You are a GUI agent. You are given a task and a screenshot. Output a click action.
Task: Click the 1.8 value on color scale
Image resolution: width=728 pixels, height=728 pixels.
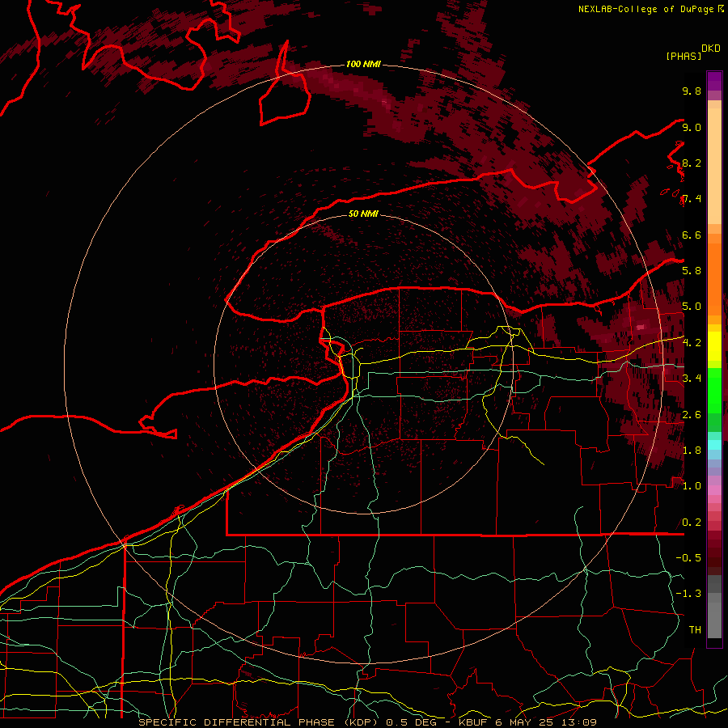(692, 451)
